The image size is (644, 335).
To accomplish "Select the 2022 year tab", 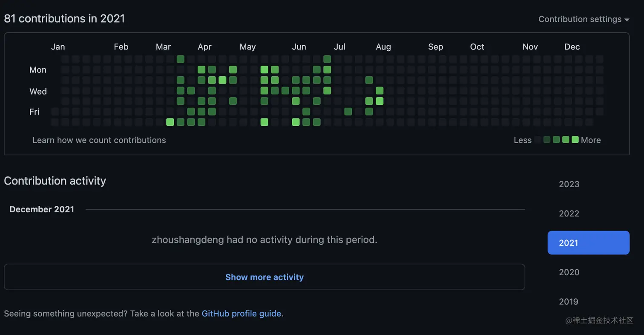I will coord(569,214).
